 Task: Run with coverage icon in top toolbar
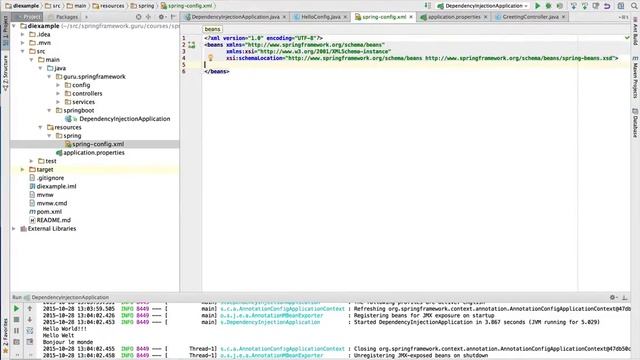pos(560,6)
